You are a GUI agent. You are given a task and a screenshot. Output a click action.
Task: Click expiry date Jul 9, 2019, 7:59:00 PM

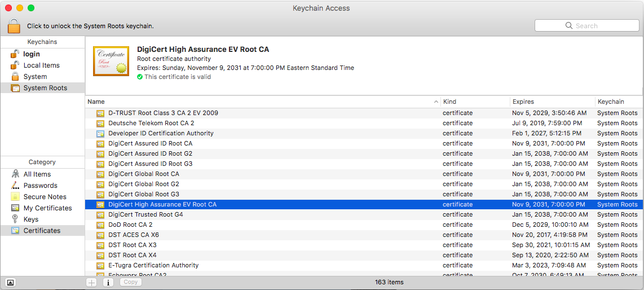point(547,123)
